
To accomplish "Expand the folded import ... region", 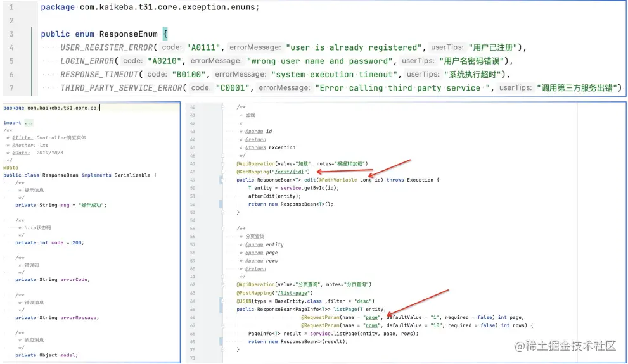I will (29, 123).
